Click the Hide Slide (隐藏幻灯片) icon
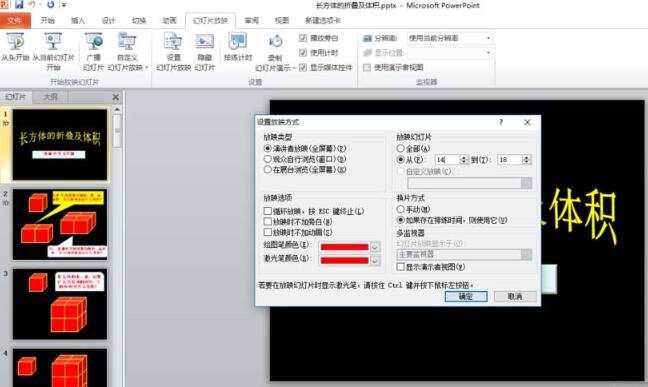The image size is (648, 387). point(205,41)
